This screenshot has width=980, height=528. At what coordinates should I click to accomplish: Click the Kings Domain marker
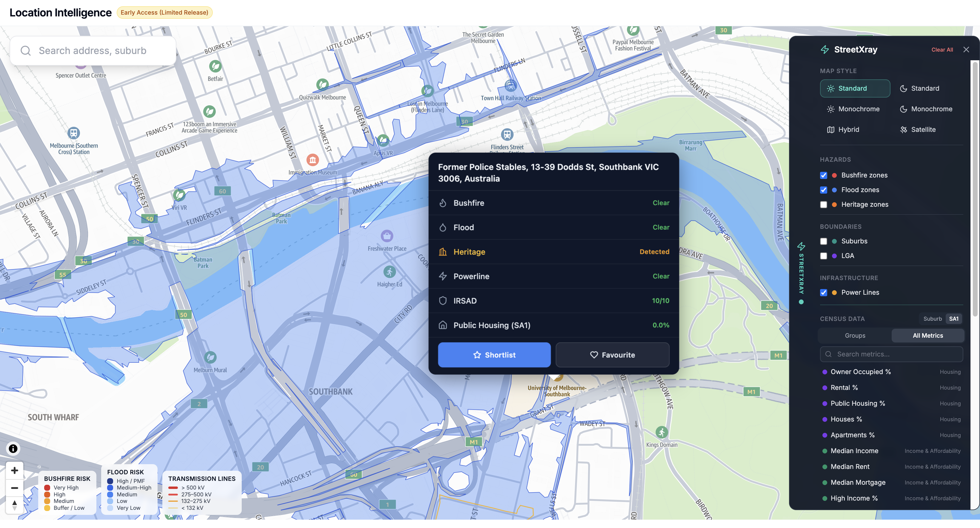point(662,433)
